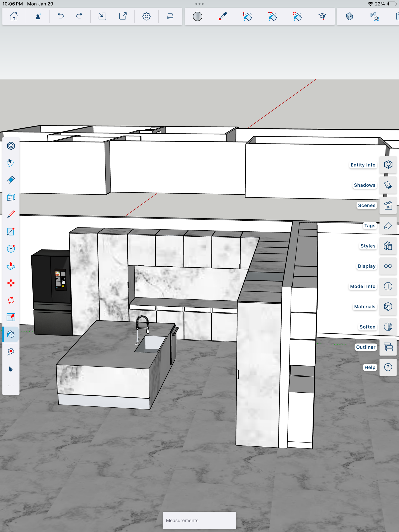Click the Undo button in the top toolbar
Viewport: 399px width, 532px height.
point(61,16)
